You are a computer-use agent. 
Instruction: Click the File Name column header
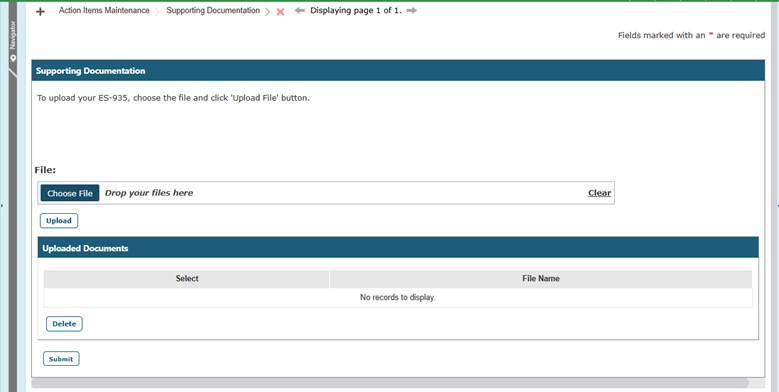coord(541,279)
